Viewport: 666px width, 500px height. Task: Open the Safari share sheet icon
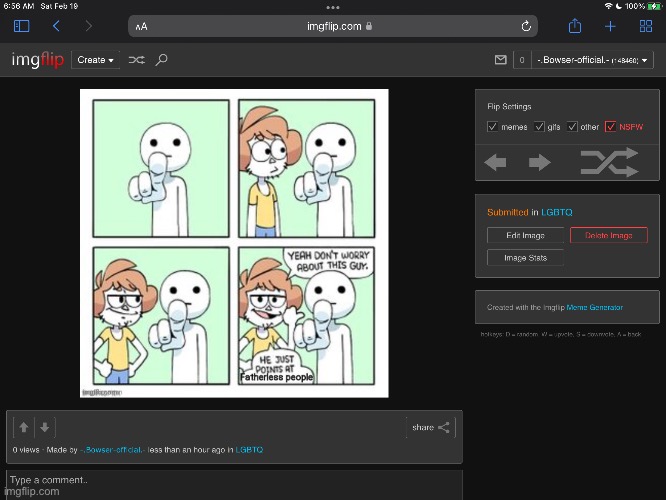pyautogui.click(x=575, y=26)
